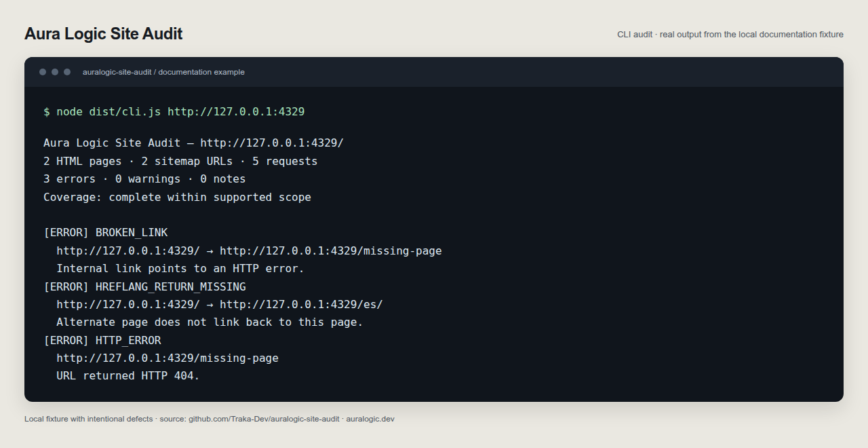Click "URL returned HTTP 404."

(128, 376)
